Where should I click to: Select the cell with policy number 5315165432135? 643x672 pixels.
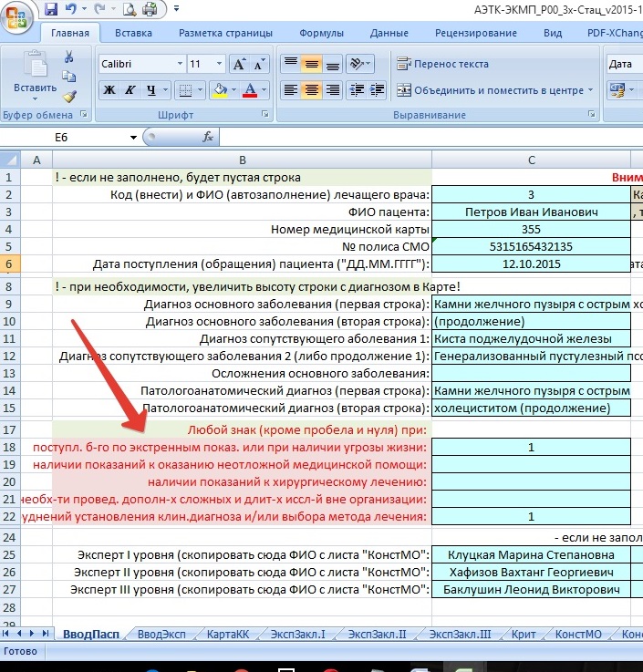tap(531, 246)
